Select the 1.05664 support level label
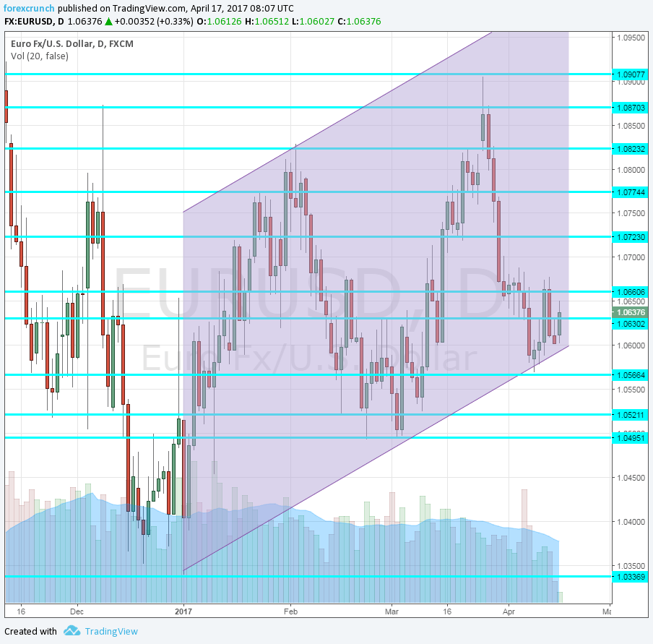 (x=630, y=375)
